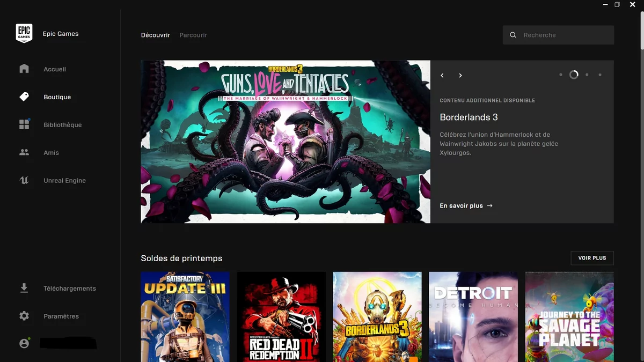The width and height of the screenshot is (644, 362).
Task: Click the Epic Games shield logo
Action: click(x=24, y=33)
